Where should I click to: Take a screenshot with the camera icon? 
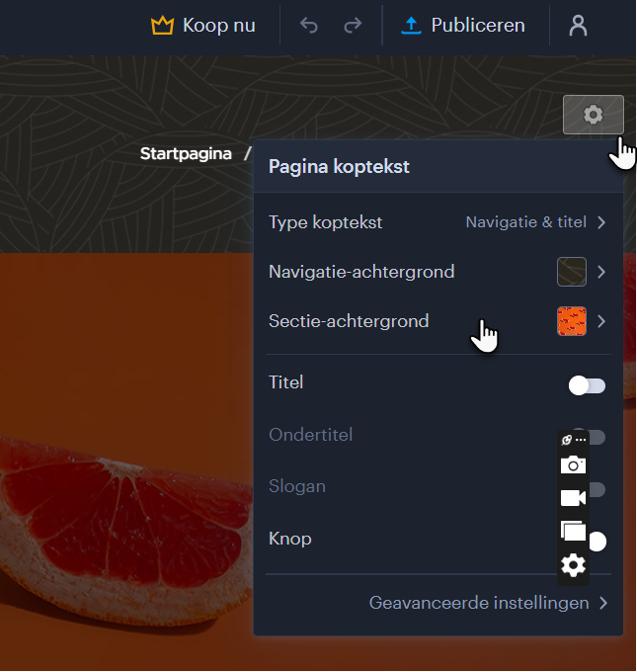point(573,465)
